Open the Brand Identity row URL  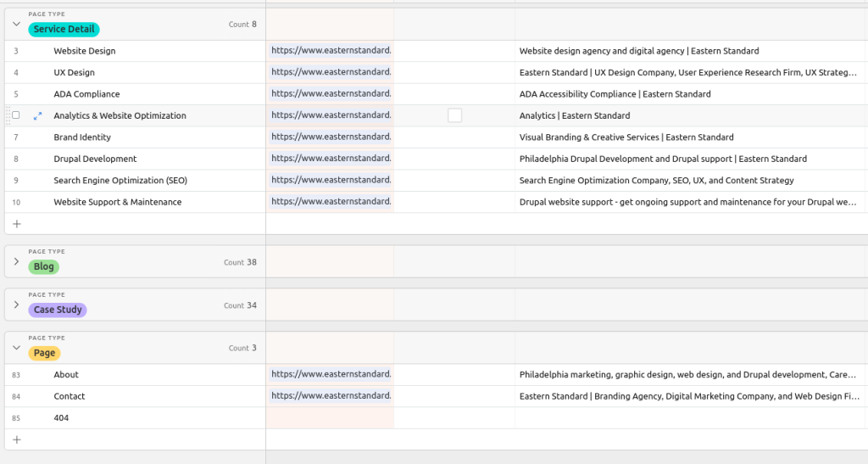[x=331, y=137]
